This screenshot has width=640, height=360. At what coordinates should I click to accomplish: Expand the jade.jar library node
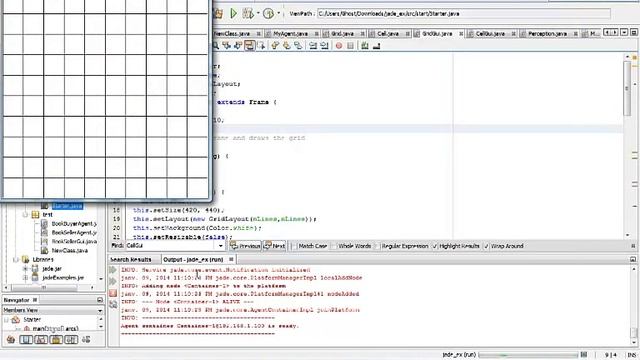coord(25,269)
